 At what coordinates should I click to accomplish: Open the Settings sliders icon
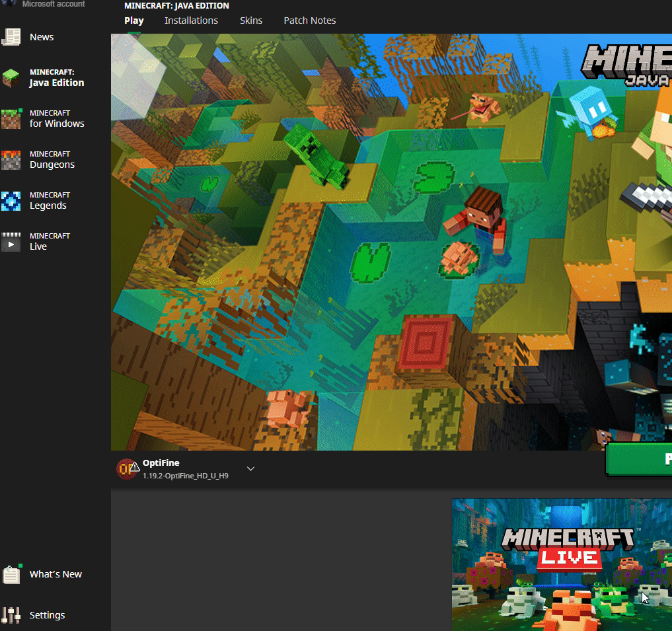click(11, 615)
